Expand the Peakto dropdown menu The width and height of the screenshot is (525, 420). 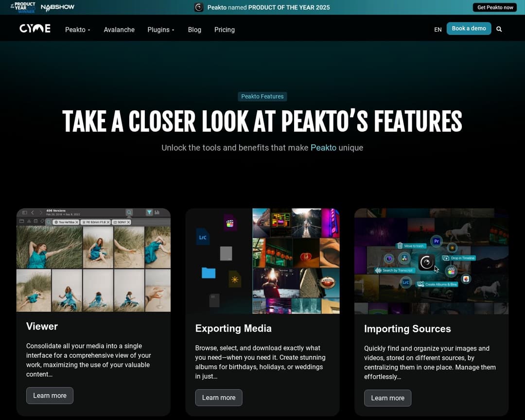pyautogui.click(x=77, y=30)
